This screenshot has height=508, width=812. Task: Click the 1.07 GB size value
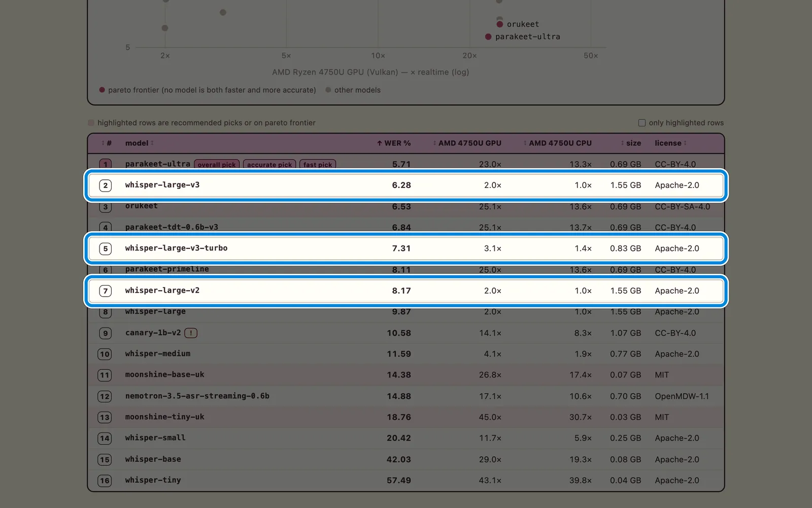[x=625, y=333]
